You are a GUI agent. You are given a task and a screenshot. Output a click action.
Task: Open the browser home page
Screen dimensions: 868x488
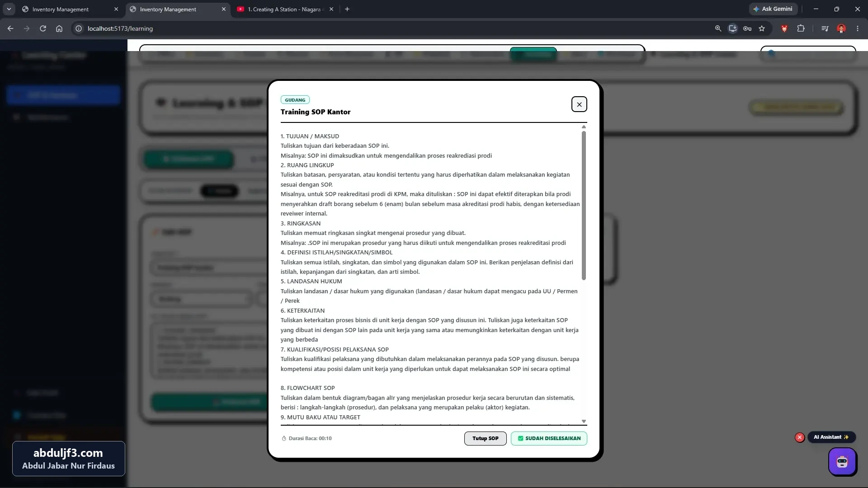59,28
